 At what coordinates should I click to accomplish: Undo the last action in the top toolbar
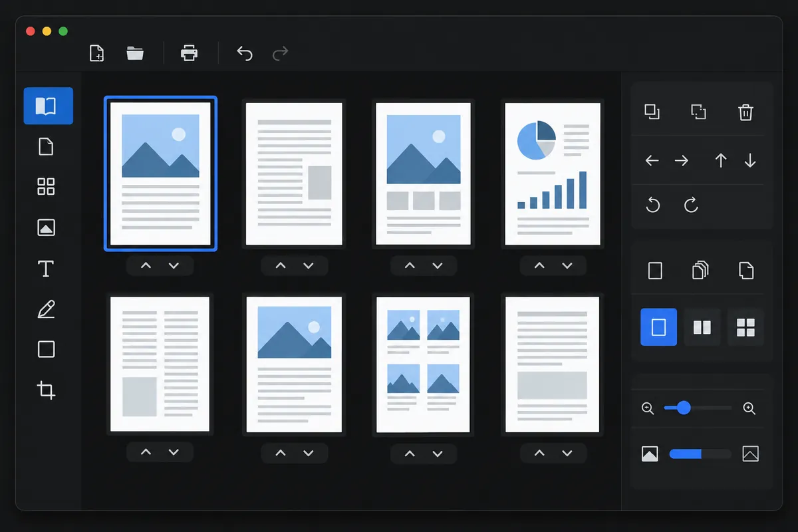245,53
